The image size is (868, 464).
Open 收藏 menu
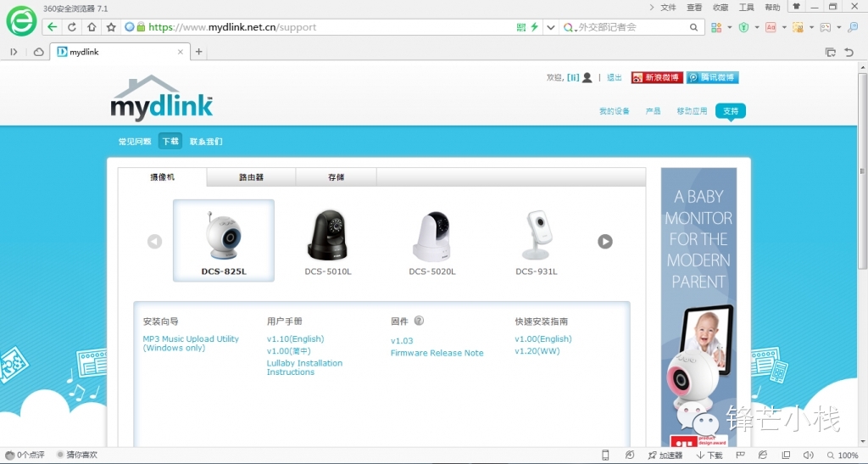coord(721,7)
